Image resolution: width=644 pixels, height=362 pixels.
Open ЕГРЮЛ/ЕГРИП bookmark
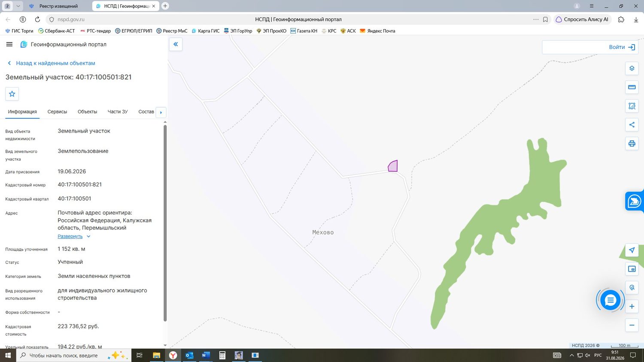134,31
